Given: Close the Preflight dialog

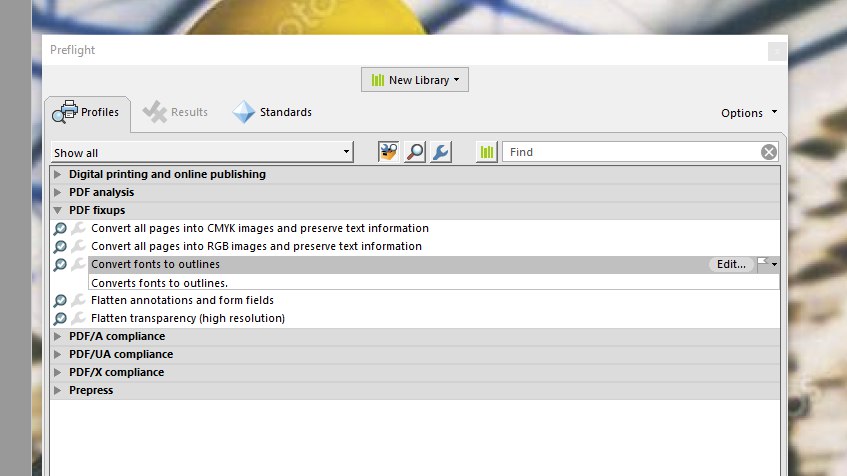Looking at the screenshot, I should pyautogui.click(x=777, y=51).
